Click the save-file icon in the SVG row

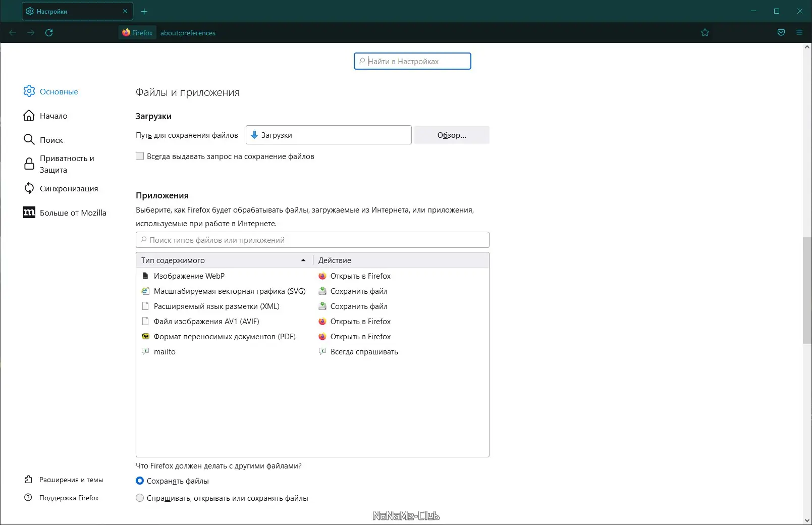(322, 291)
